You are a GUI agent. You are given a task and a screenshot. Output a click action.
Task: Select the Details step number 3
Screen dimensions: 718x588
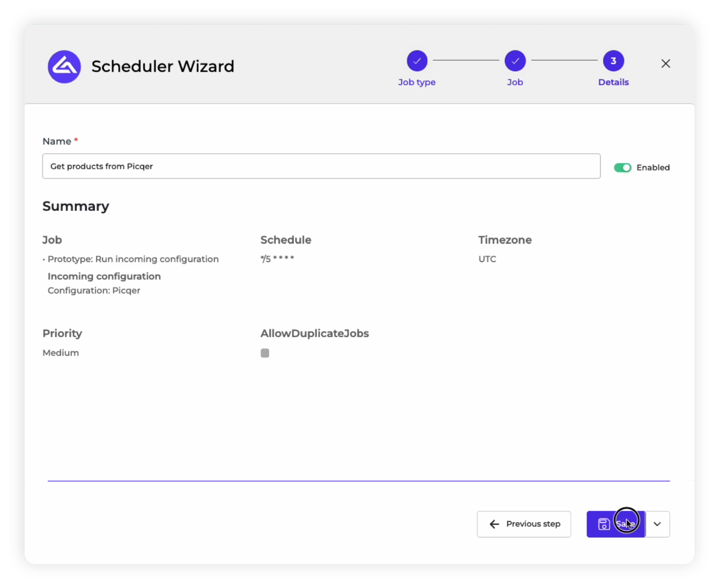tap(613, 61)
